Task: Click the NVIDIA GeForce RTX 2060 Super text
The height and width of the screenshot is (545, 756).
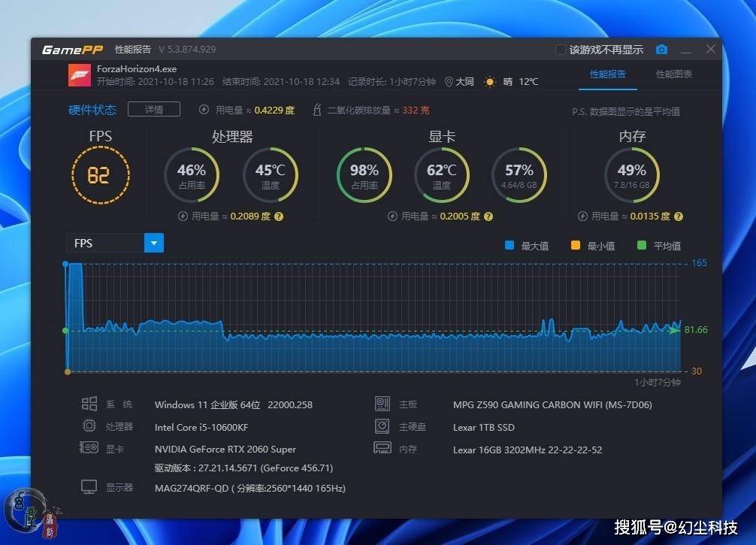Action: click(225, 450)
